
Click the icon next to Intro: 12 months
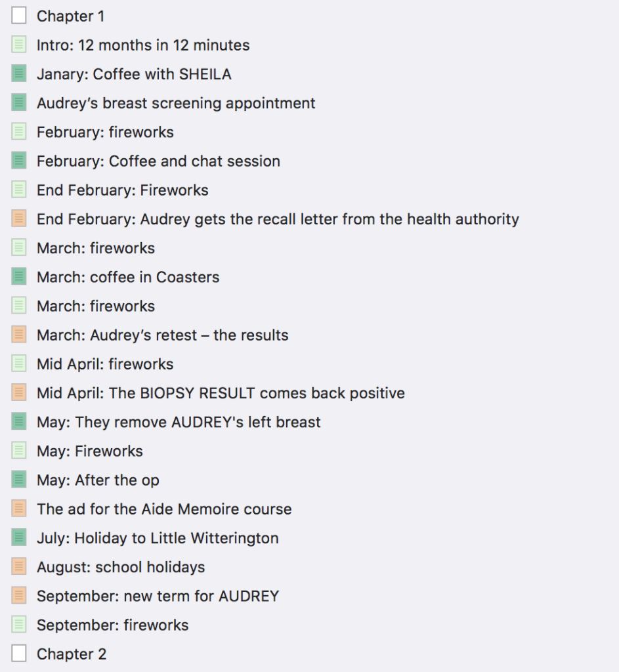click(19, 45)
